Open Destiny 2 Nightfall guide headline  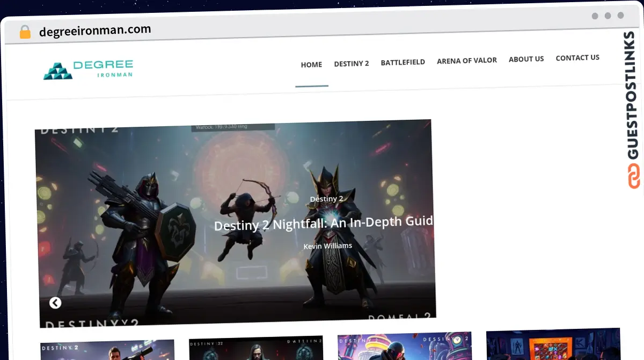(x=324, y=223)
